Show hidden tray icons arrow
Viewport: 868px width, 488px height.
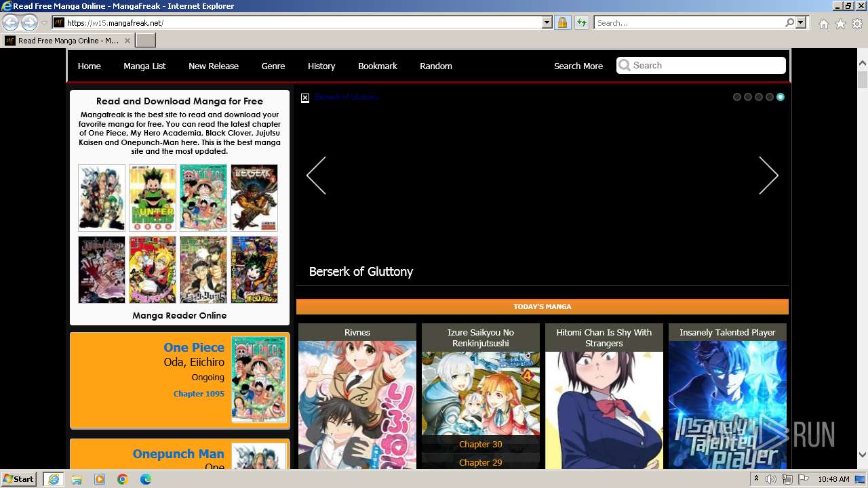(756, 479)
